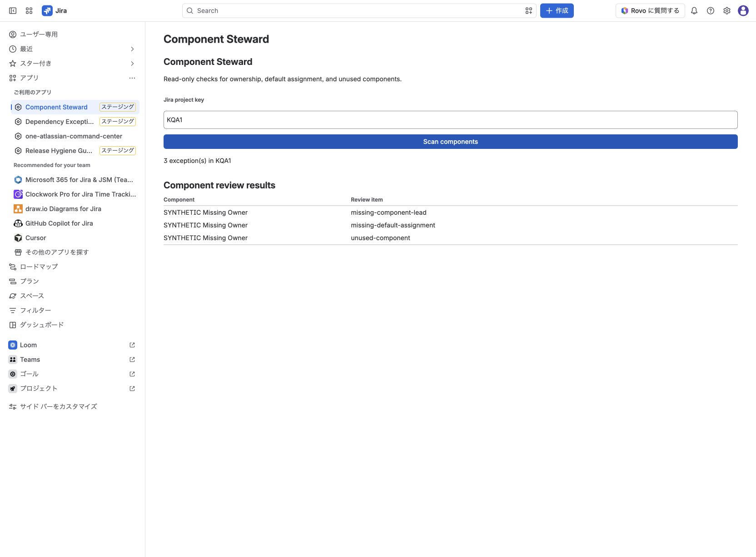Open the アプリ more options menu
This screenshot has width=756, height=557.
[x=132, y=78]
